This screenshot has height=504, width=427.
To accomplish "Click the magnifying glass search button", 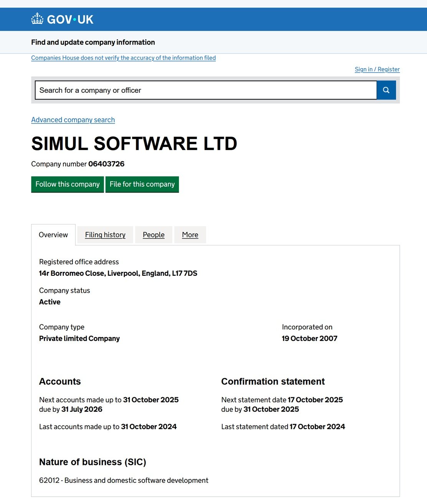I will [386, 90].
